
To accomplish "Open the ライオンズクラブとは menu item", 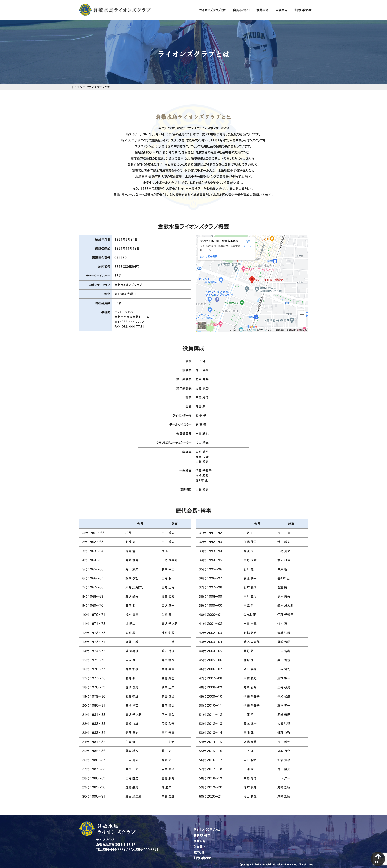I will (x=213, y=10).
